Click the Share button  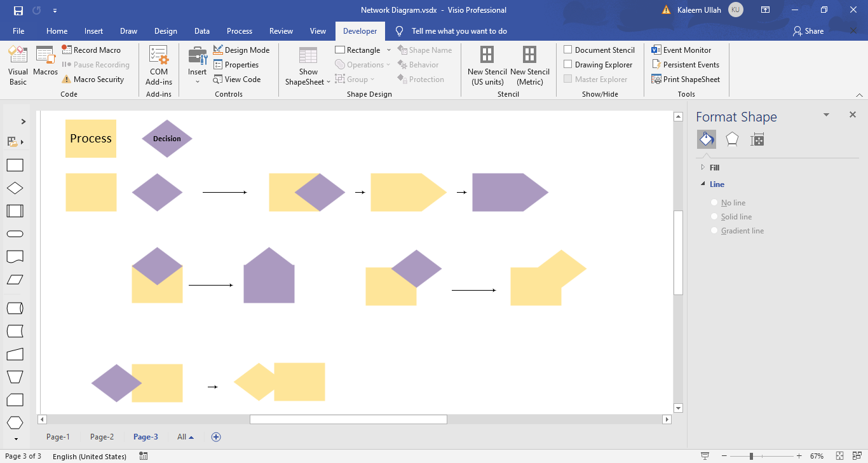pyautogui.click(x=808, y=31)
